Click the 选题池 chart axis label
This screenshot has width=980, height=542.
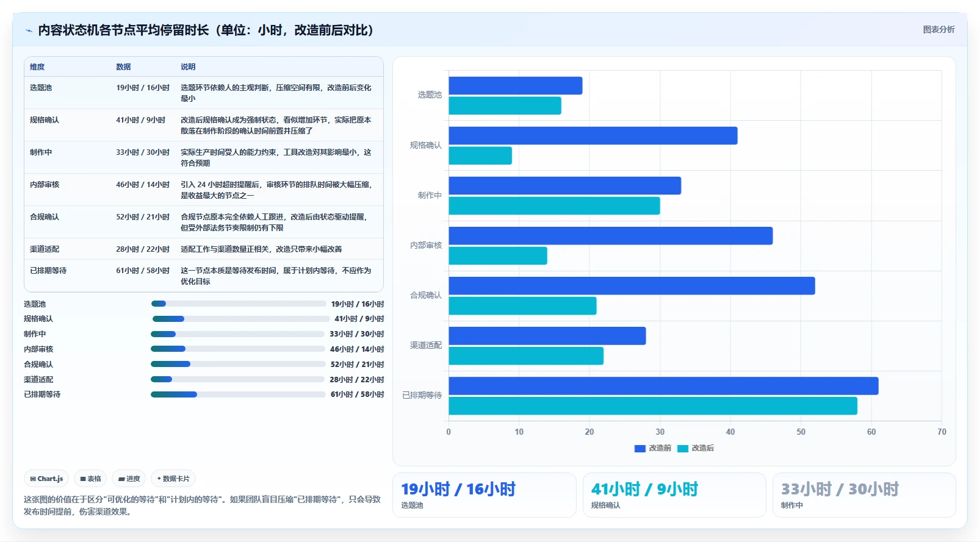point(430,95)
